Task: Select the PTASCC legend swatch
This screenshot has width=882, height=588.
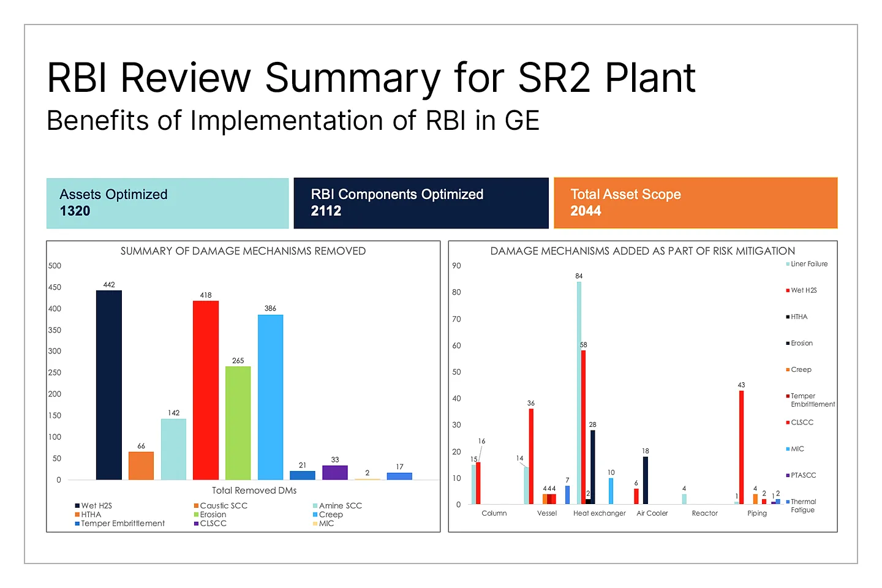Action: [x=788, y=475]
